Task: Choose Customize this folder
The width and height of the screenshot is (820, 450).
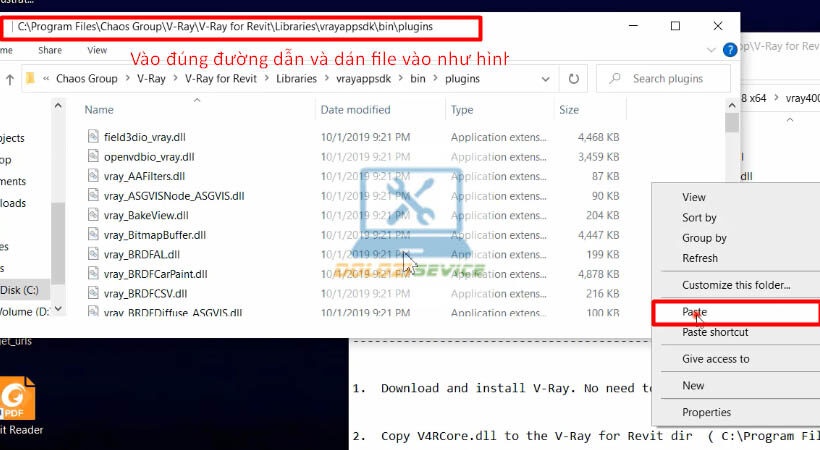Action: [736, 285]
